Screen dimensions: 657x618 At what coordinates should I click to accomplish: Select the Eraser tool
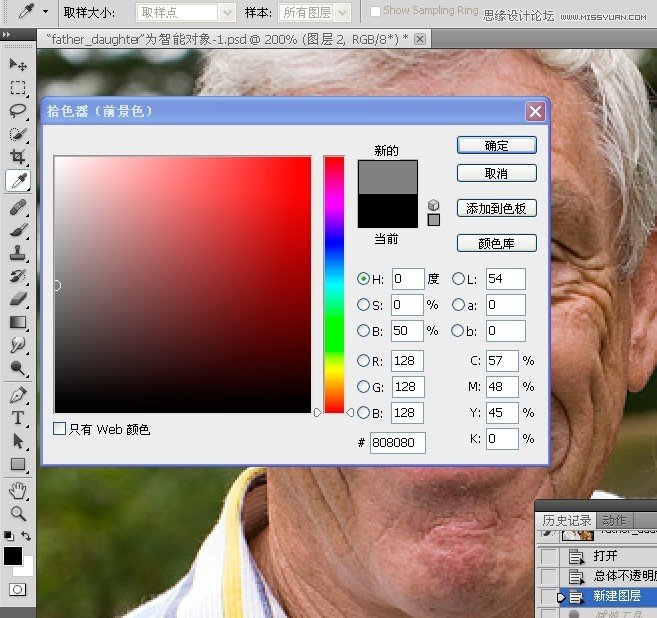(x=18, y=299)
